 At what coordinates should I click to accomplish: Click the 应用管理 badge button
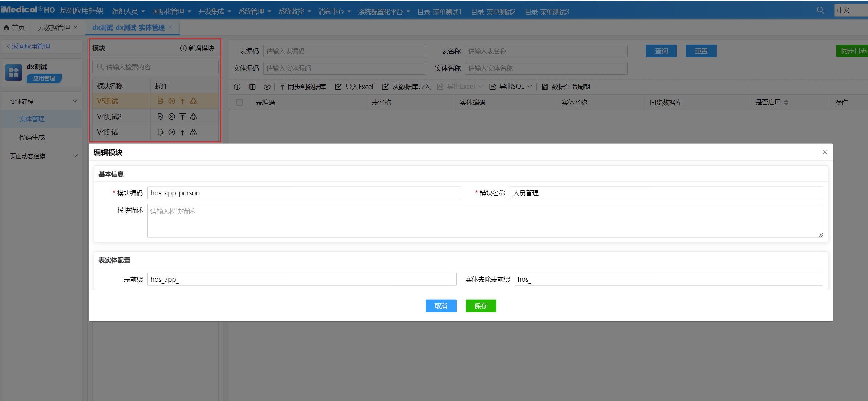(44, 79)
